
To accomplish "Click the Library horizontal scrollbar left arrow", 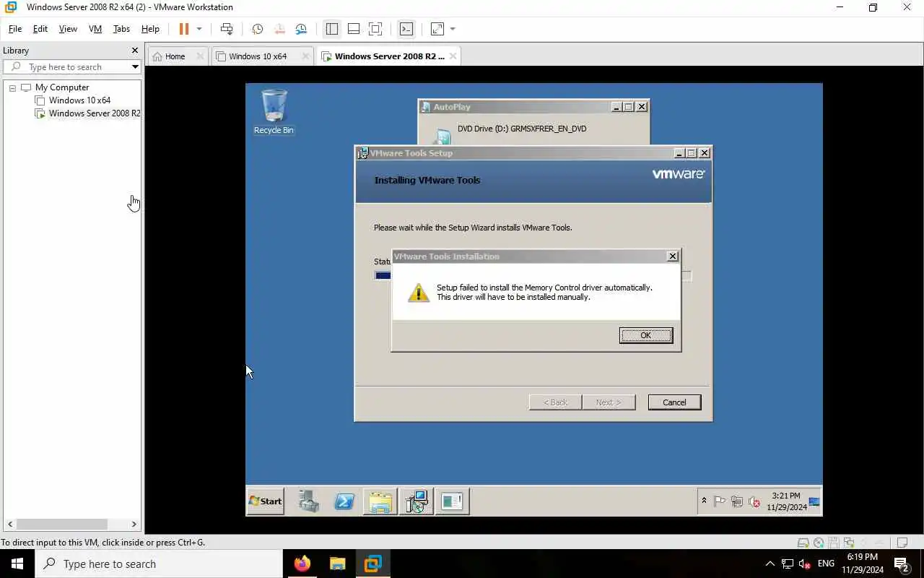I will point(10,524).
